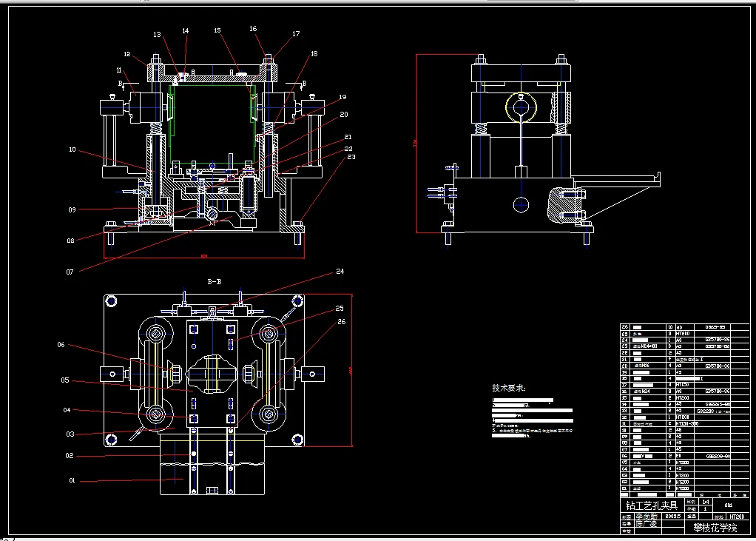Click callout label 07 below the front view
Image resolution: width=756 pixels, height=541 pixels.
click(x=70, y=272)
